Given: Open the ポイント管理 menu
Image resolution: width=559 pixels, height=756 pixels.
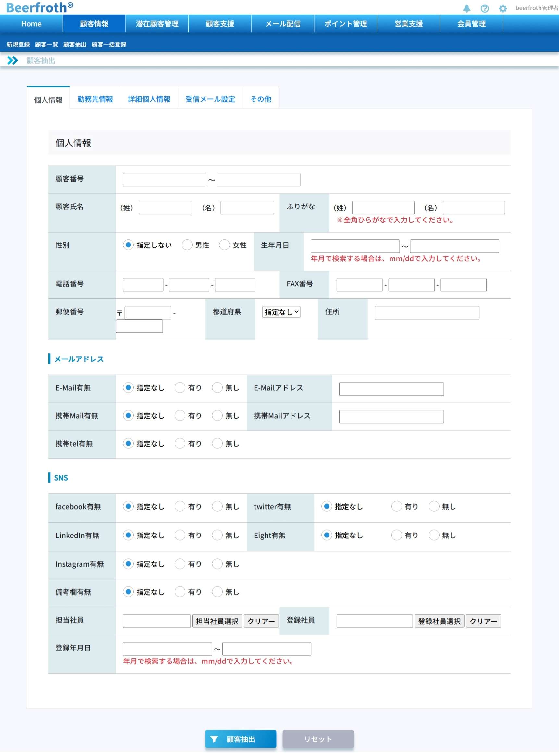Looking at the screenshot, I should (345, 24).
